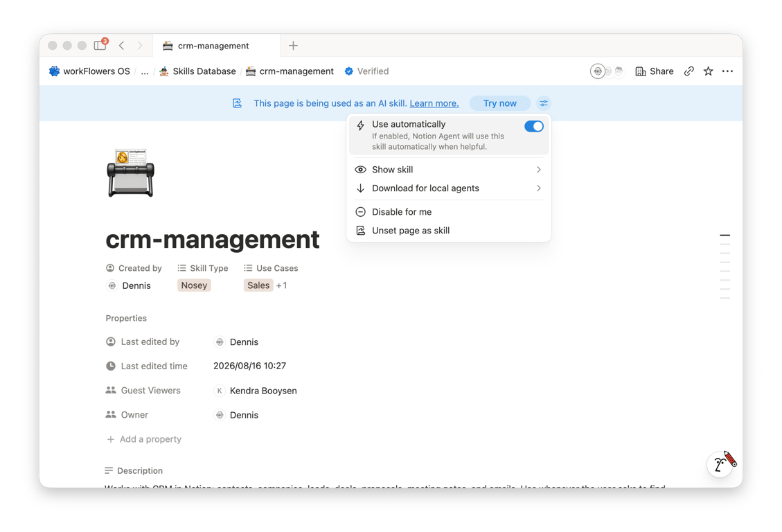Click the circle-minus Disable icon

pos(361,212)
